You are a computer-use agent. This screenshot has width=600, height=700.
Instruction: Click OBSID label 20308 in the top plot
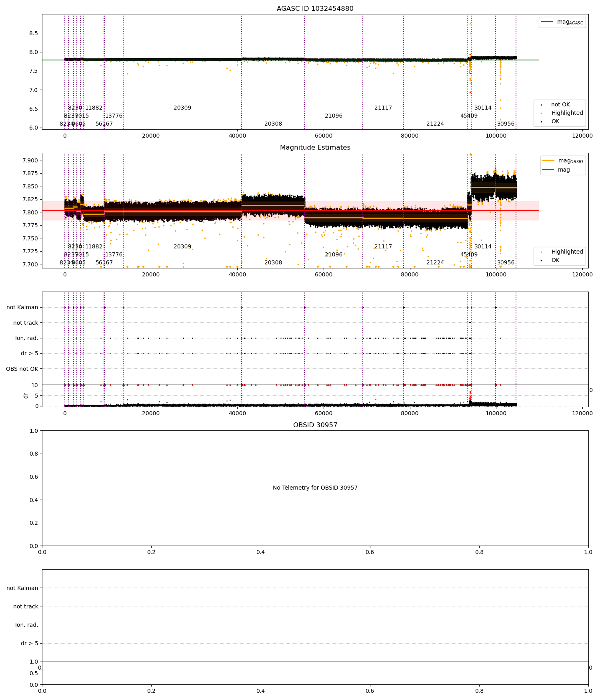click(273, 124)
